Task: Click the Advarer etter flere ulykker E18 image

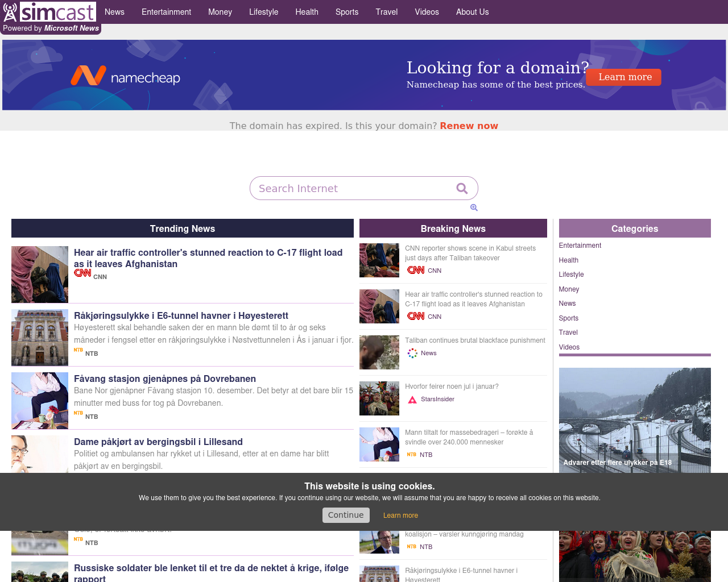Action: point(635,420)
